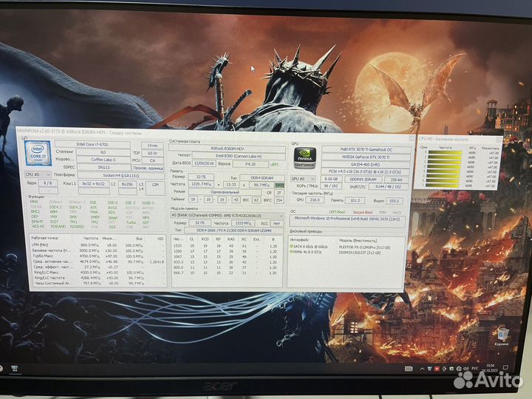Image resolution: width=532 pixels, height=399 pixels.
Task: Click the Socket H4 (LGA1151) platform value
Action: point(120,175)
